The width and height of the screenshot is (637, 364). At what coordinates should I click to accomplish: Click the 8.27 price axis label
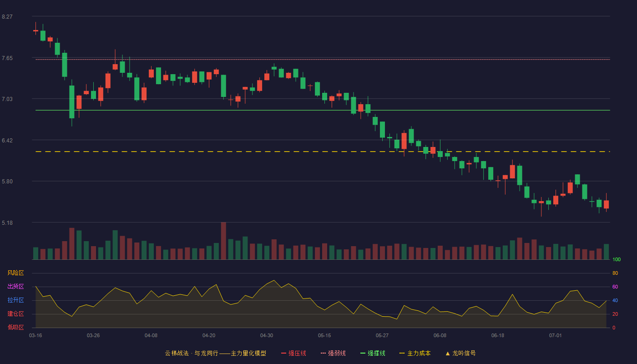(7, 17)
